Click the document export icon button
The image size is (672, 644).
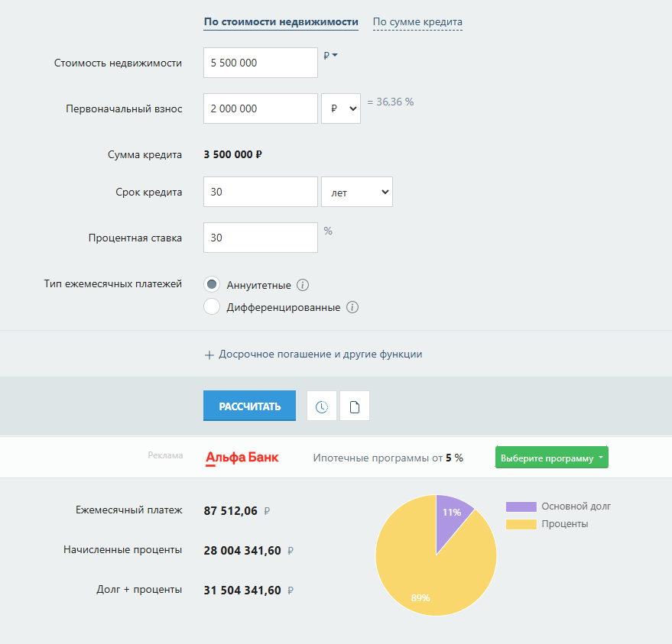[x=355, y=406]
